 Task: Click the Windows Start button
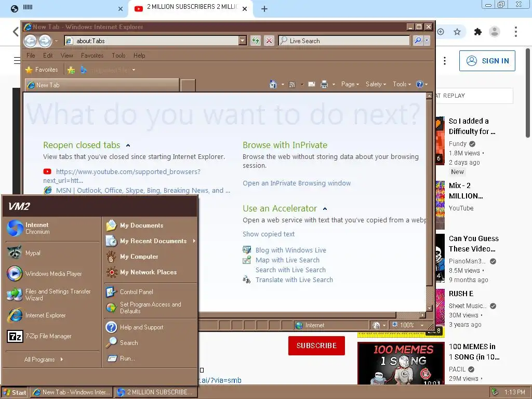(x=15, y=392)
